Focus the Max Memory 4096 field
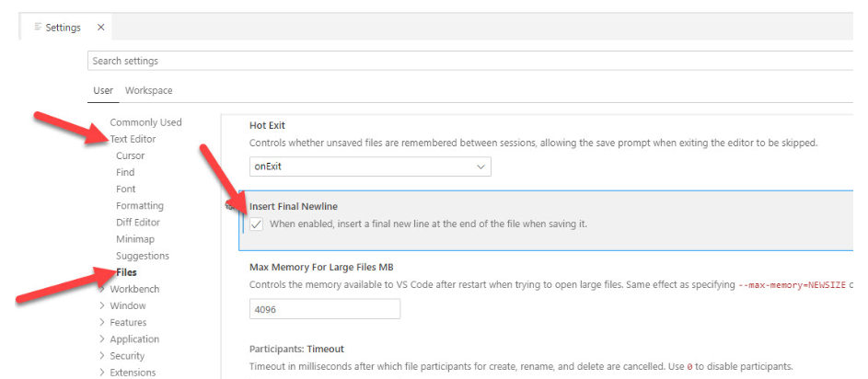This screenshot has height=379, width=868. point(324,309)
